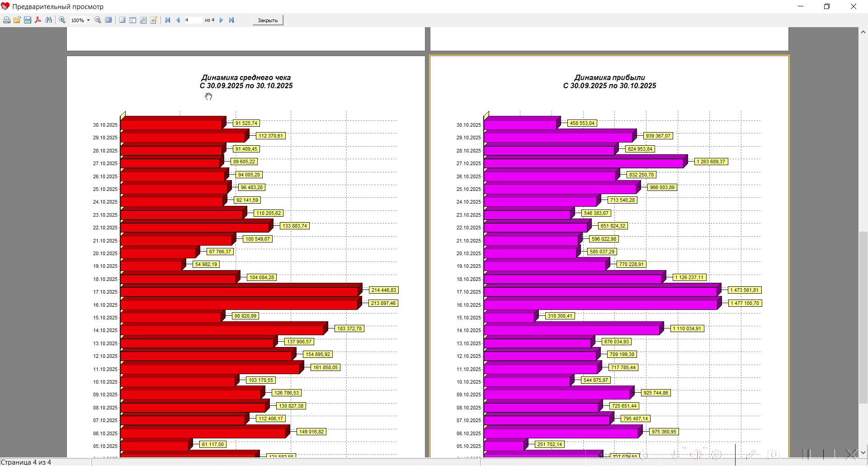This screenshot has width=868, height=466.
Task: Click the value label 91 525,74
Action: (246, 124)
